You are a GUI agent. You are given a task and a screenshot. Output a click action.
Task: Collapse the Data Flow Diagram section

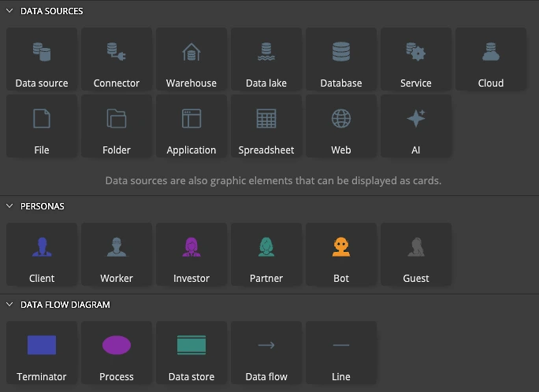click(9, 305)
